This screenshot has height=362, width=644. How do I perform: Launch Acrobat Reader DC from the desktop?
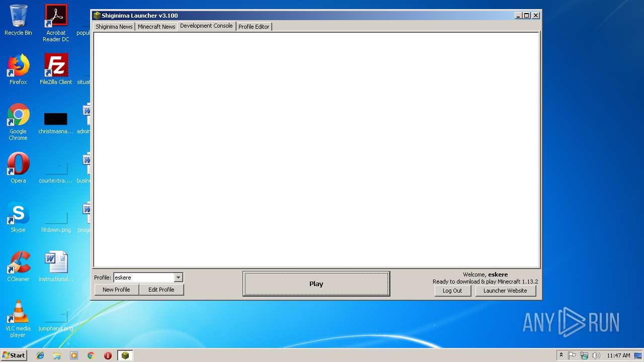tap(56, 23)
